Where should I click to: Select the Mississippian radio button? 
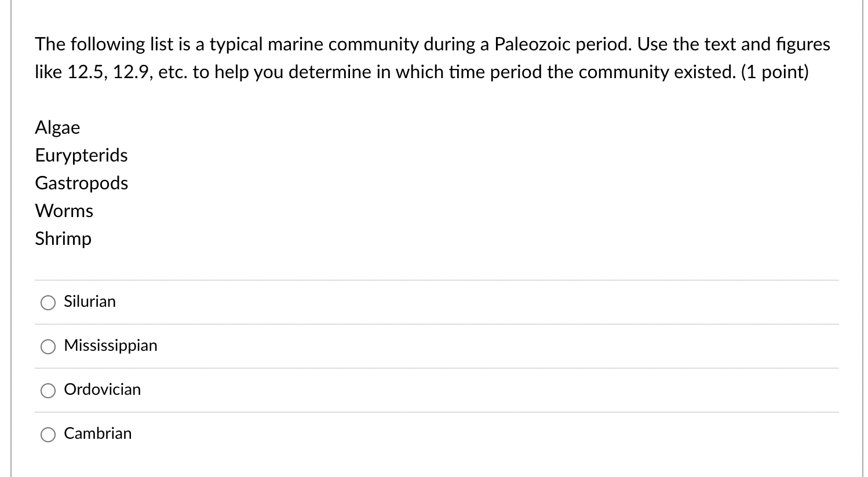point(48,346)
